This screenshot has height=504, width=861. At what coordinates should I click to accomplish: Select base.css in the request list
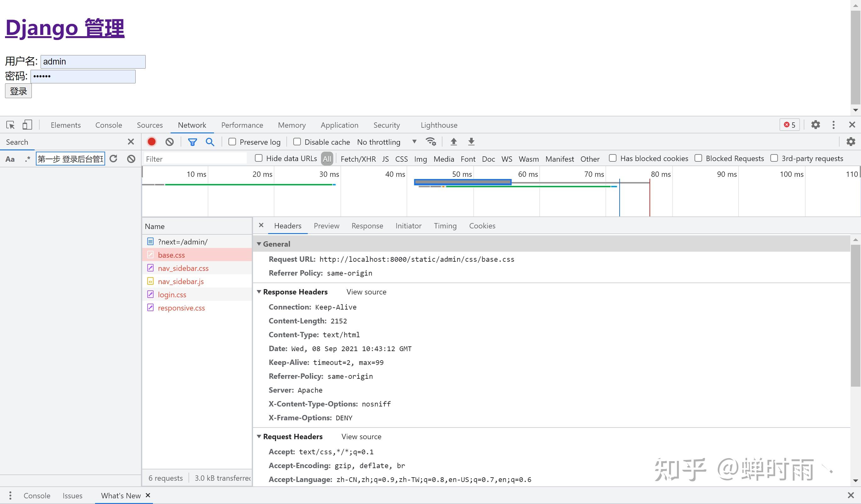(x=171, y=255)
